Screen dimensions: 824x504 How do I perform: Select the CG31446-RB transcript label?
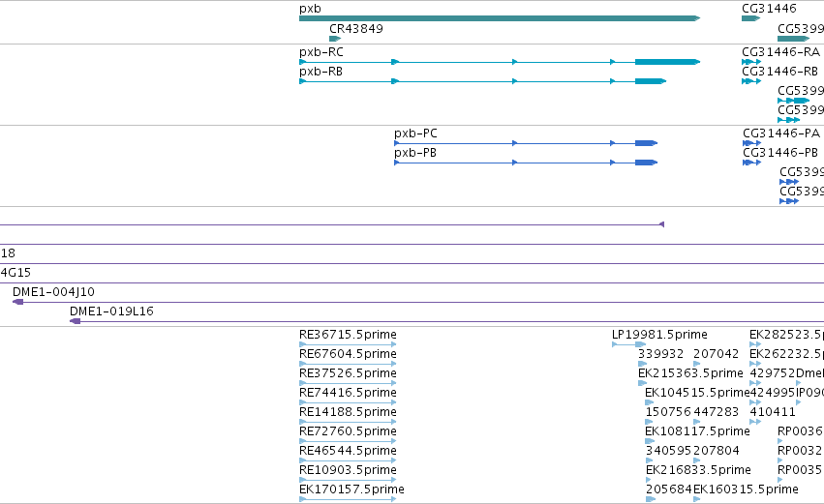[779, 72]
